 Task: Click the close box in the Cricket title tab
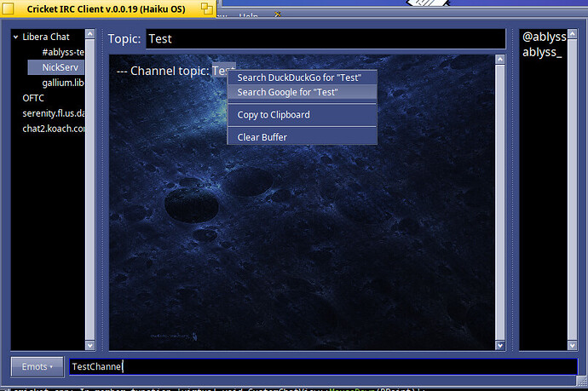click(8, 9)
